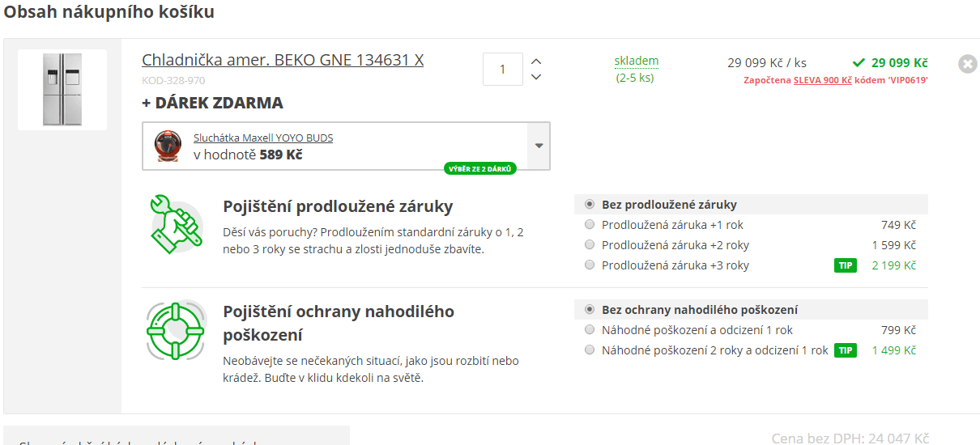
Task: Click the quantity input field
Action: (x=502, y=69)
